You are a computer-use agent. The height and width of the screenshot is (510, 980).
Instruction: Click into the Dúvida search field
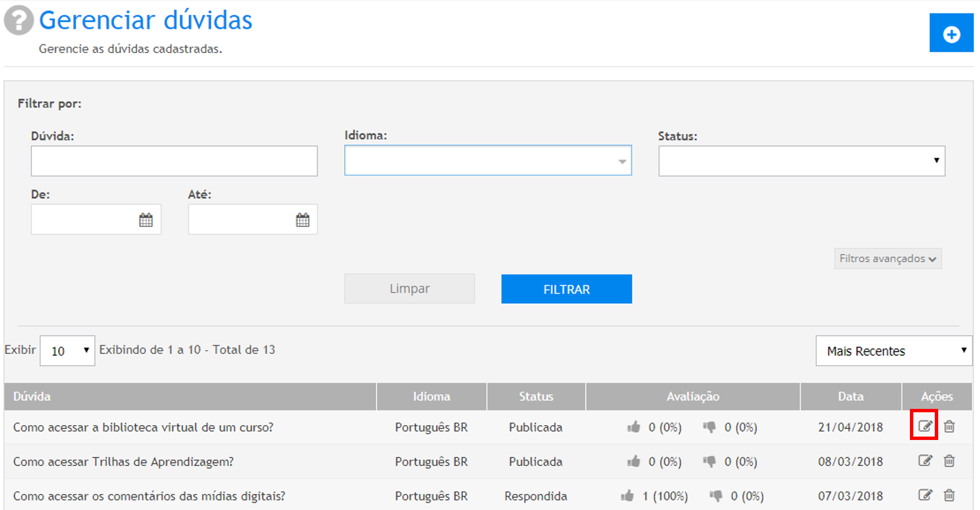(x=174, y=161)
